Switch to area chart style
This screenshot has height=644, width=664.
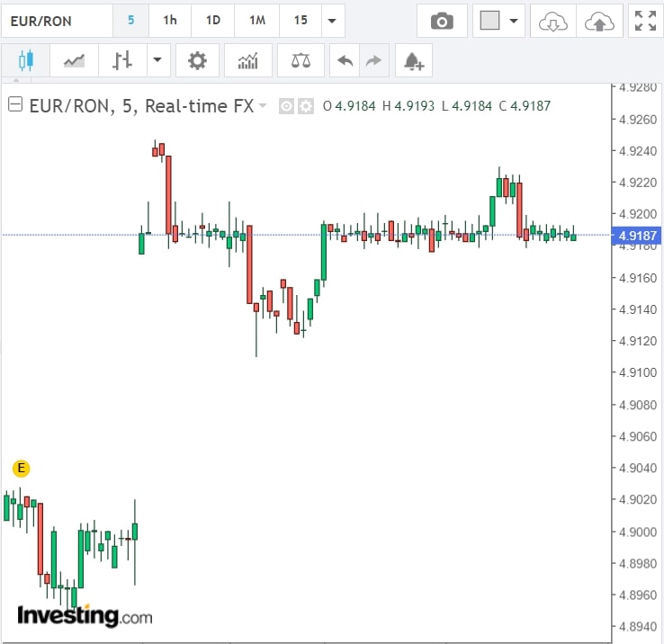point(75,61)
